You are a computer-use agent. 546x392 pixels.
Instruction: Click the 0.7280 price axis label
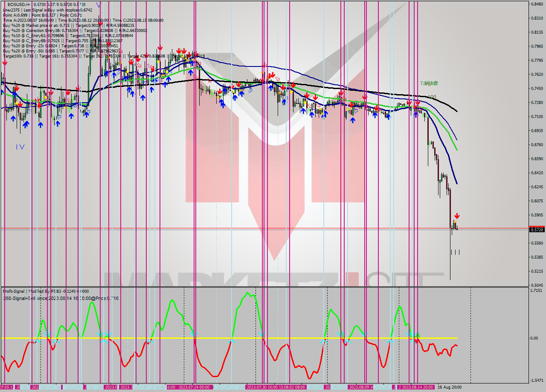[x=537, y=103]
